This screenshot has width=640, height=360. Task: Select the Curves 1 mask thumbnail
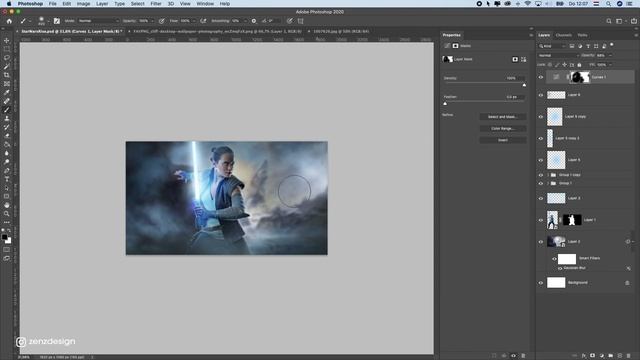pos(580,77)
